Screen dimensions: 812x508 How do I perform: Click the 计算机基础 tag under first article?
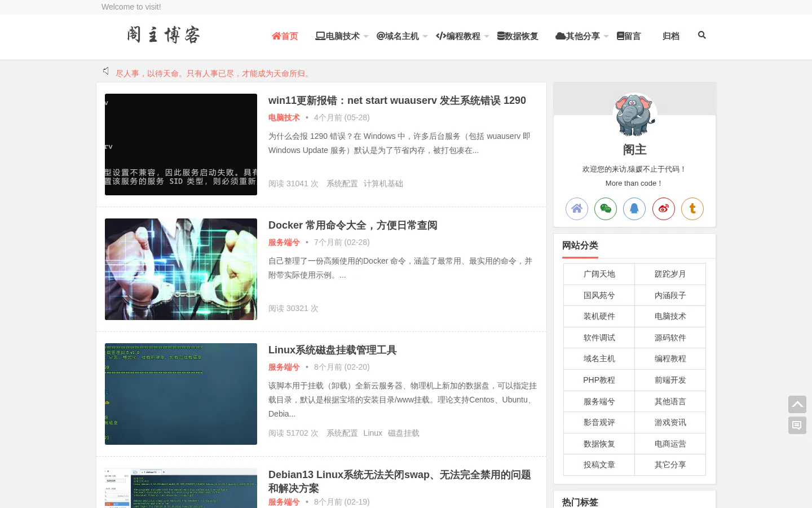(383, 183)
